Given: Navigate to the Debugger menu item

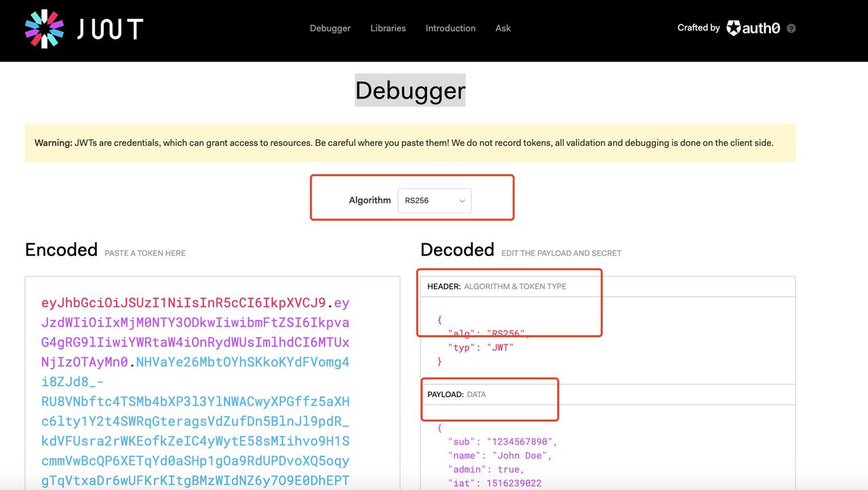Looking at the screenshot, I should coord(330,28).
